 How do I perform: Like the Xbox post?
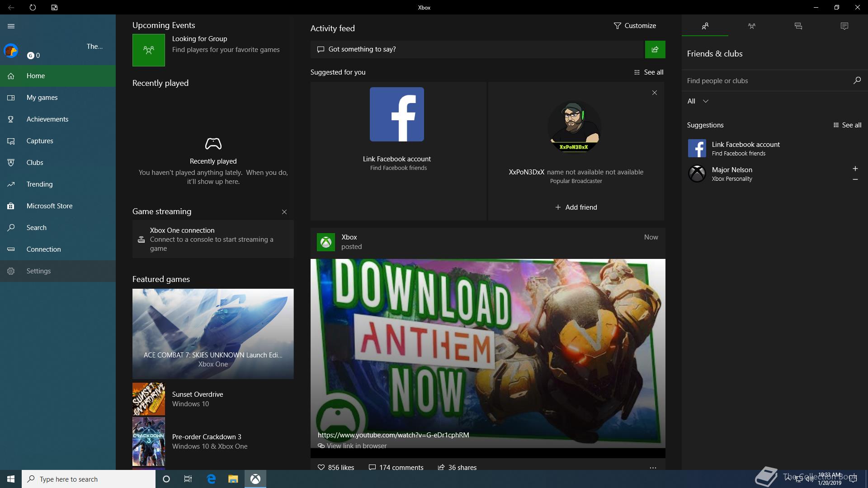pyautogui.click(x=336, y=467)
